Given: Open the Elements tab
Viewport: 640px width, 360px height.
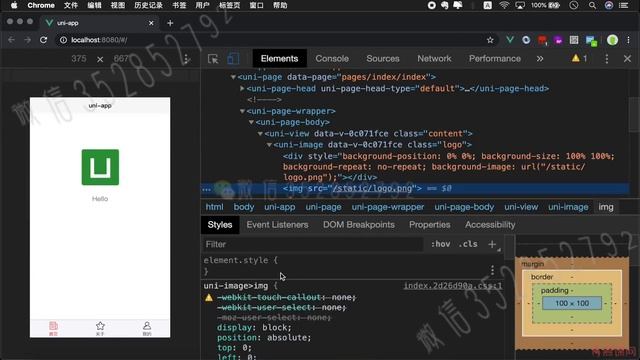Looking at the screenshot, I should point(280,58).
